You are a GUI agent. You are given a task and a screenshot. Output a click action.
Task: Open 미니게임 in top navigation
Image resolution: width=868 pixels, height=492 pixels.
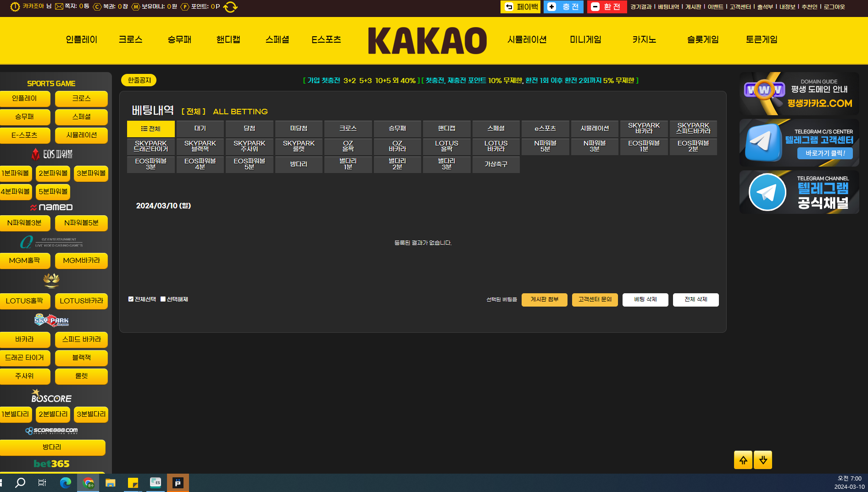tap(585, 40)
